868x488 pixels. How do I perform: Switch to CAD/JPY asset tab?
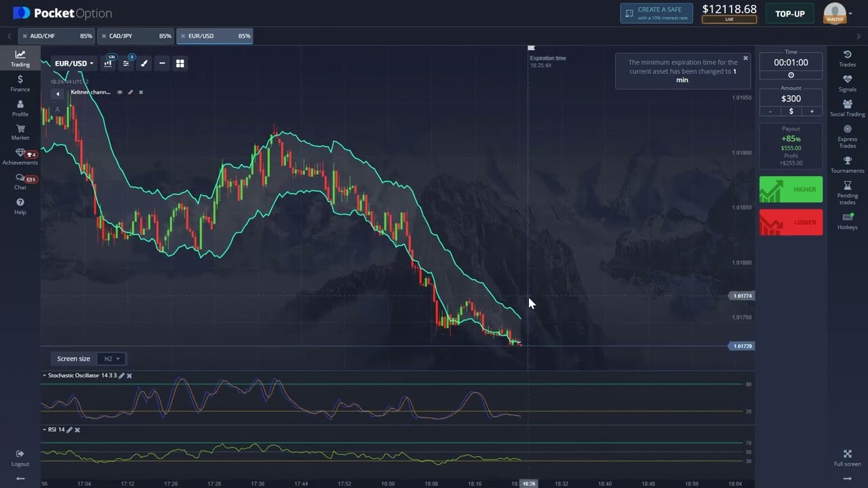[x=136, y=36]
